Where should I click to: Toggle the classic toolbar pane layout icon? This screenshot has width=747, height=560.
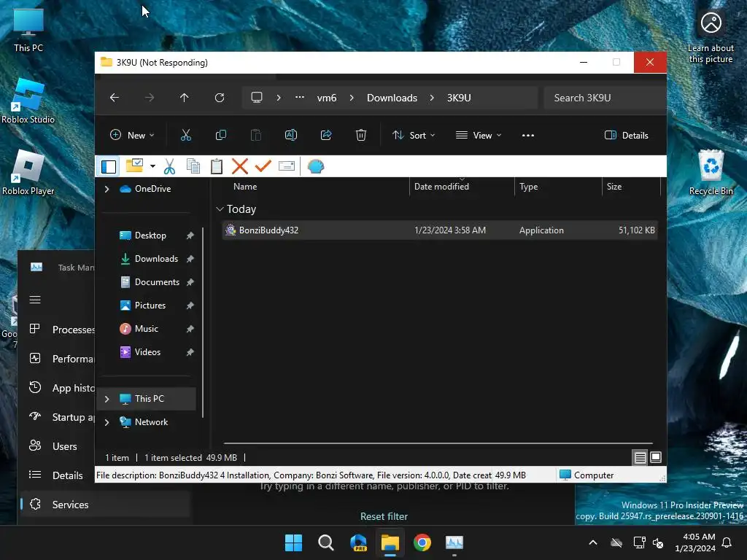pos(109,167)
